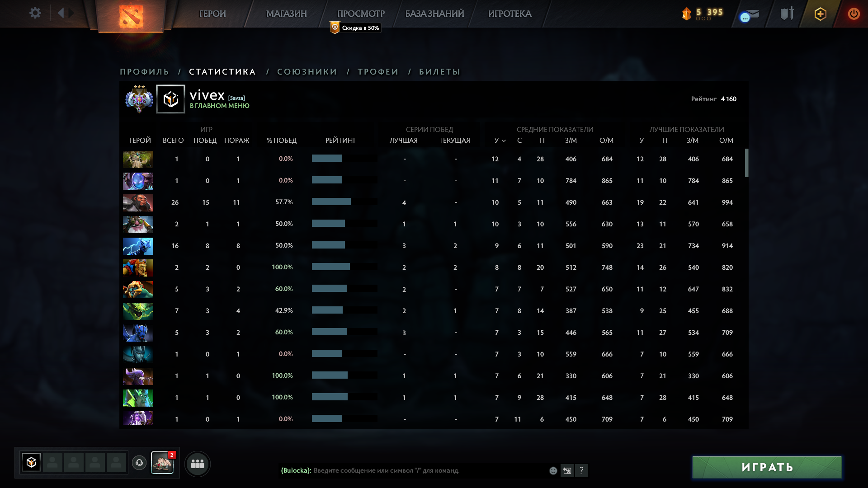Open vivex's profile avatar

170,99
